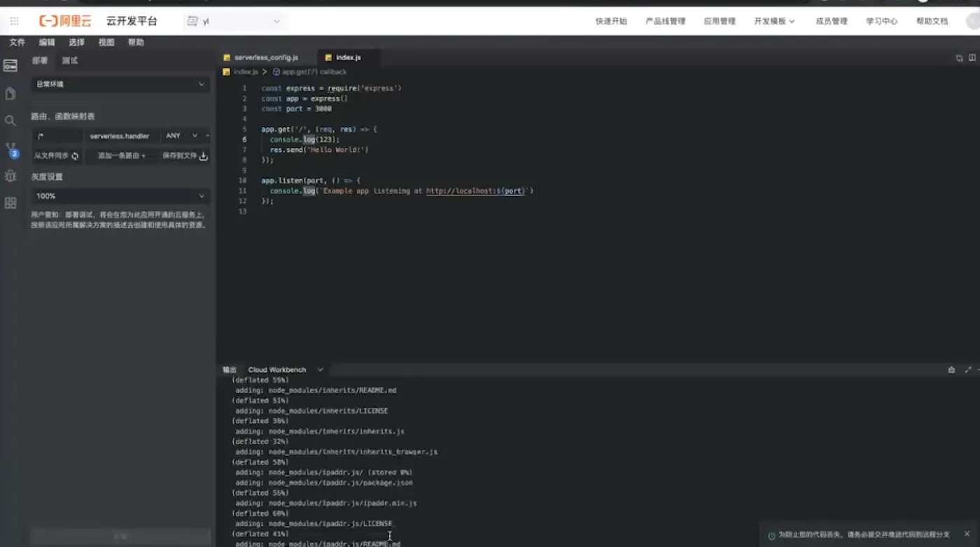Click the /* route path field
This screenshot has height=547, width=980.
click(57, 136)
